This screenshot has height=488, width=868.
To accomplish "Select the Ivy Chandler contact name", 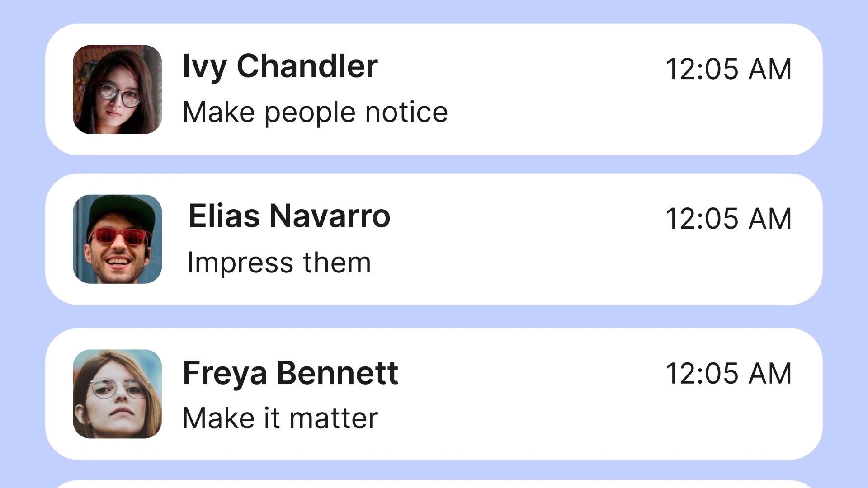I will pos(280,66).
